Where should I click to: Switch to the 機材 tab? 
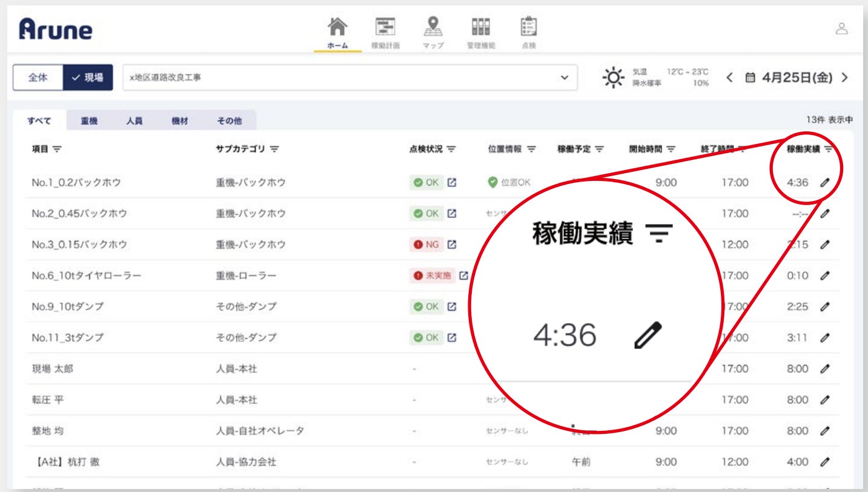pyautogui.click(x=180, y=120)
